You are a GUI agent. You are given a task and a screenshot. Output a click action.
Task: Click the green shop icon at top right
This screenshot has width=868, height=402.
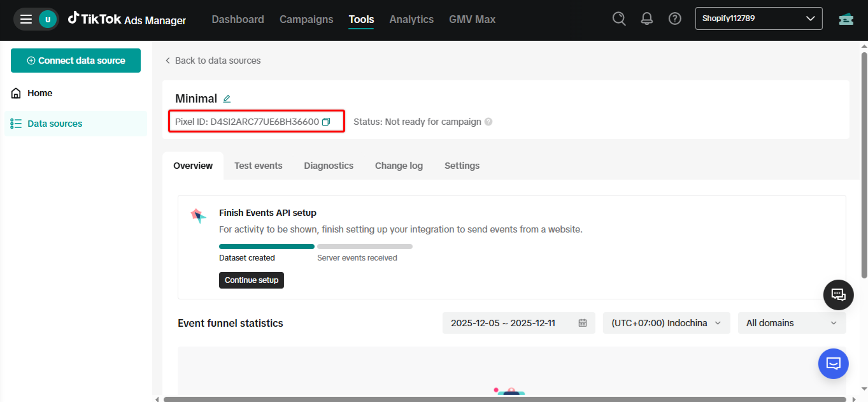tap(846, 18)
